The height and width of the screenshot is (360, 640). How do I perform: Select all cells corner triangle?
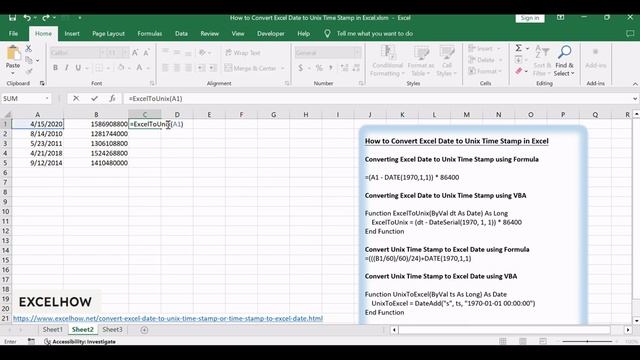7,115
